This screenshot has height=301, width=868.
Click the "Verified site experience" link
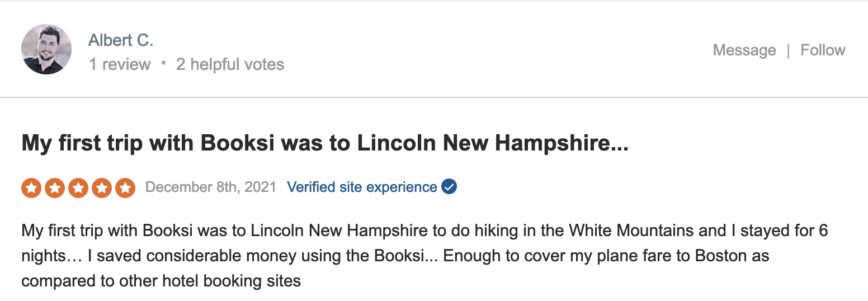coord(362,187)
